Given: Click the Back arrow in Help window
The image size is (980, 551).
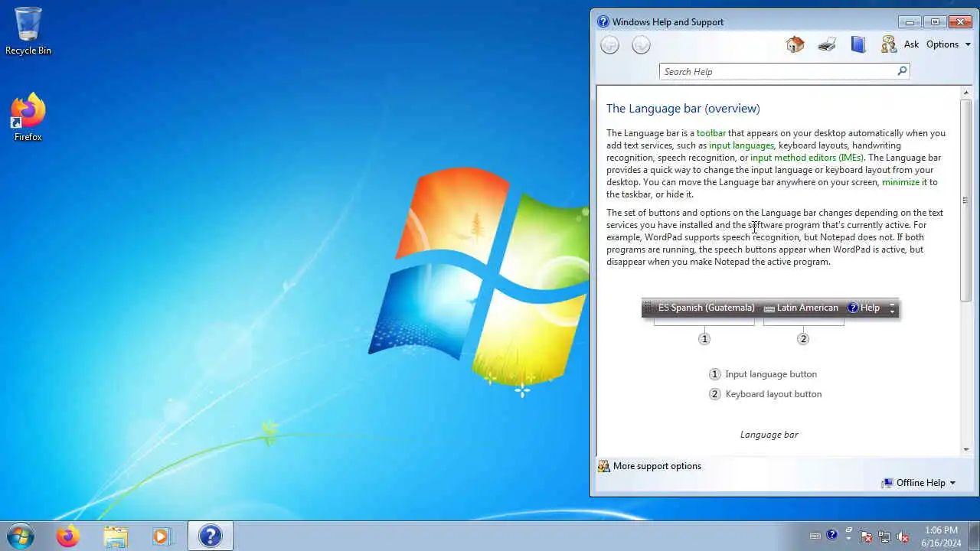Looking at the screenshot, I should [x=609, y=45].
